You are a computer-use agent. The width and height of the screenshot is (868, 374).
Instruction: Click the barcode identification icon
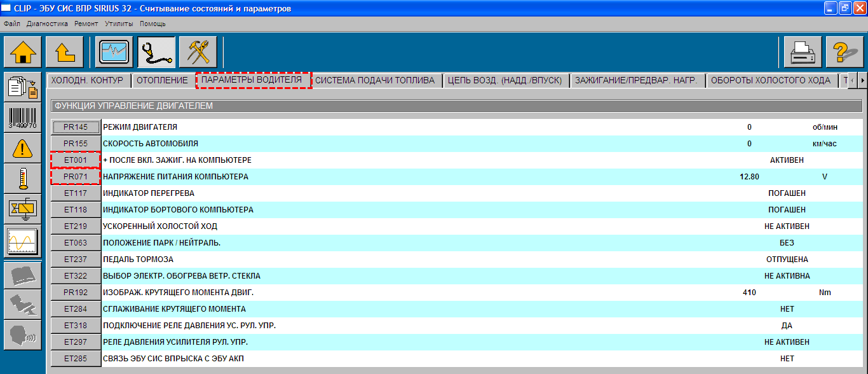[x=22, y=118]
